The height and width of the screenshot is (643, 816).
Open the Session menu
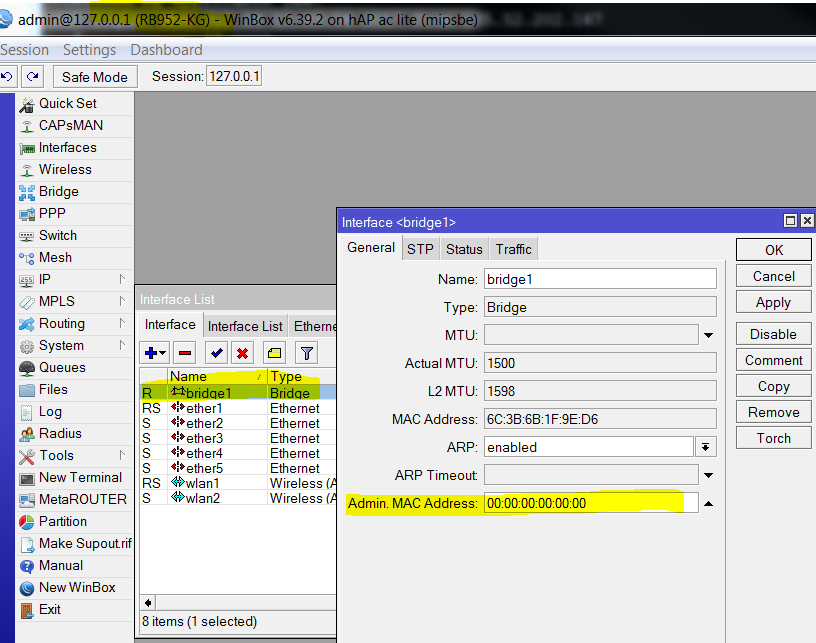[x=25, y=49]
